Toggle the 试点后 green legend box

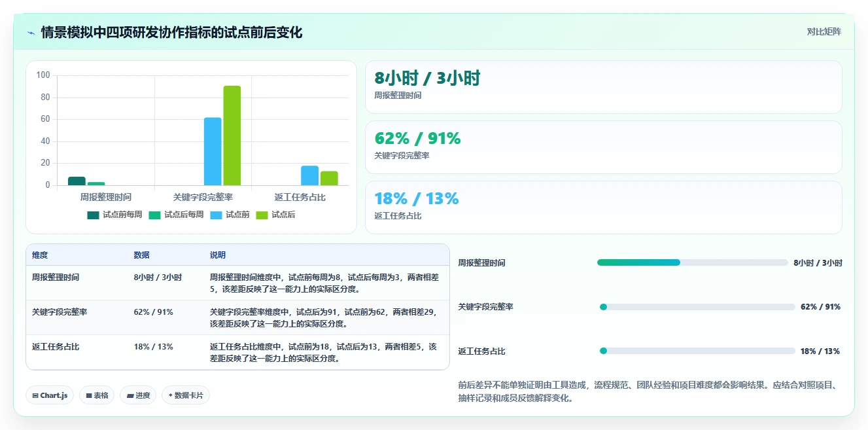262,215
